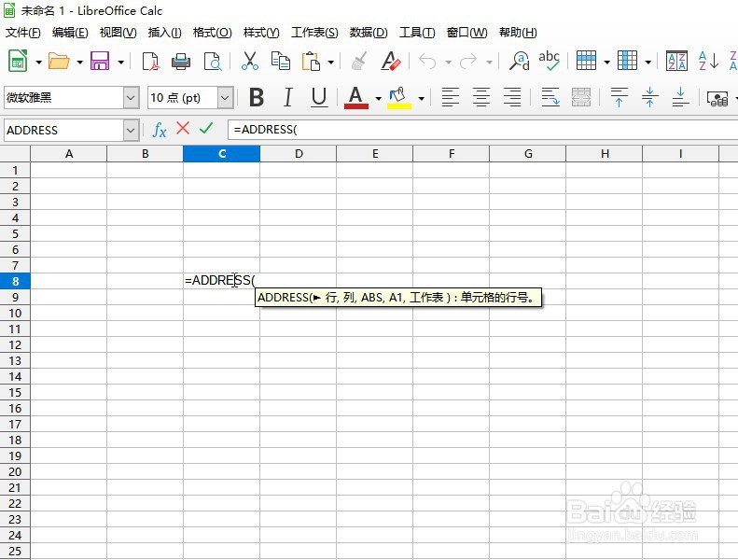
Task: Align cell content to top
Action: 619,98
